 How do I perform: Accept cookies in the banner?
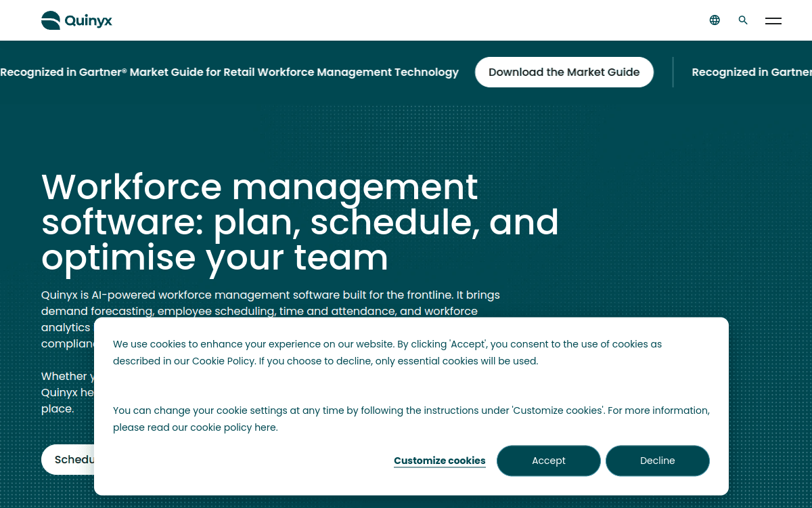pyautogui.click(x=549, y=461)
